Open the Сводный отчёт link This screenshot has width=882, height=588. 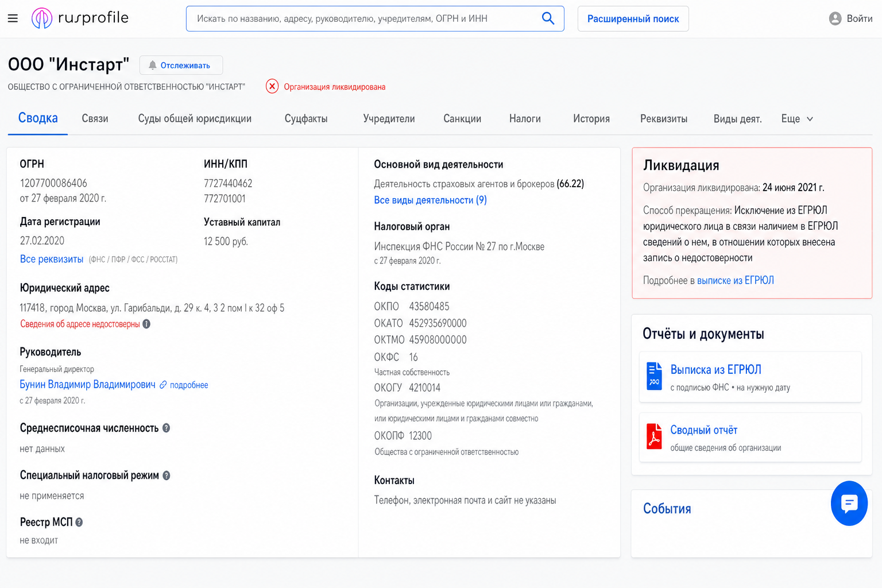(x=703, y=430)
